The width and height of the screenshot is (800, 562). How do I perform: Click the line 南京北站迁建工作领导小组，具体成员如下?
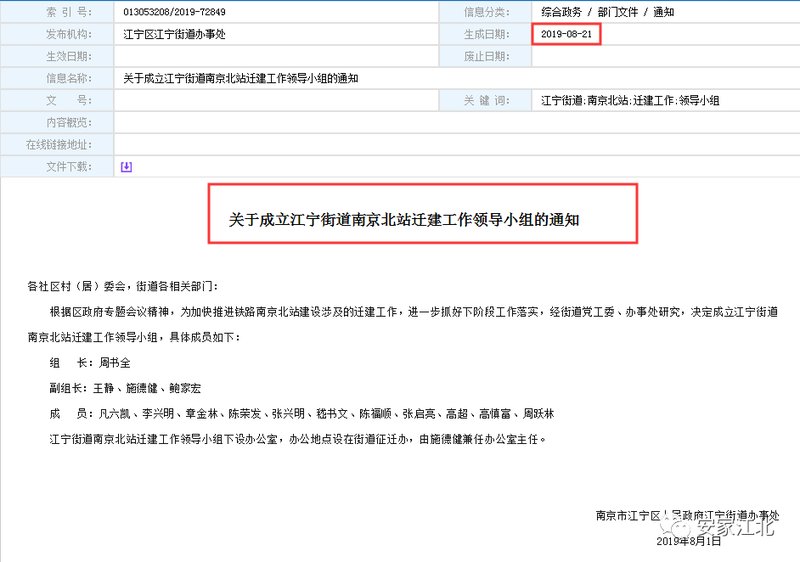tap(134, 337)
